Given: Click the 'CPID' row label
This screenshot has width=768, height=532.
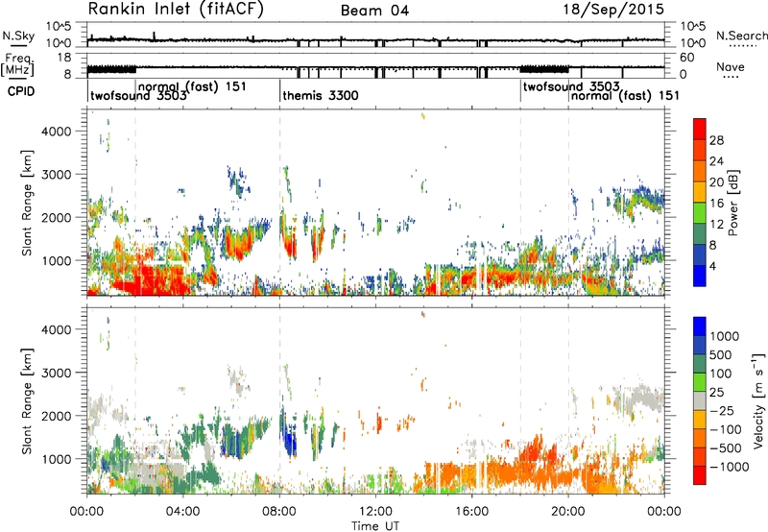Looking at the screenshot, I should [21, 91].
